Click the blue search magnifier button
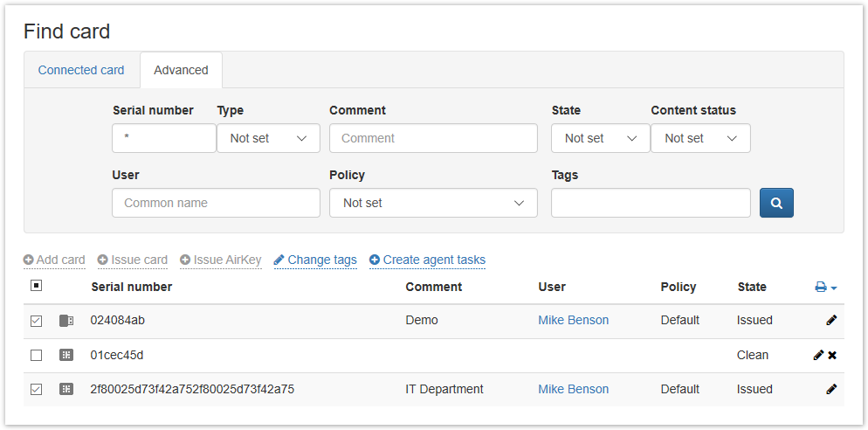868x430 pixels. [x=776, y=203]
